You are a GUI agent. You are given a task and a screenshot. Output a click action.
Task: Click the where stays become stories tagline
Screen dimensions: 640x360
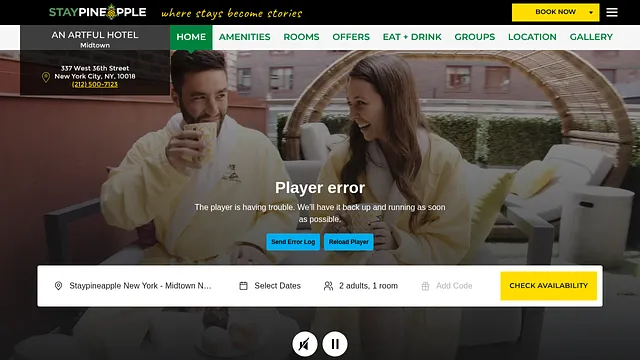[232, 13]
